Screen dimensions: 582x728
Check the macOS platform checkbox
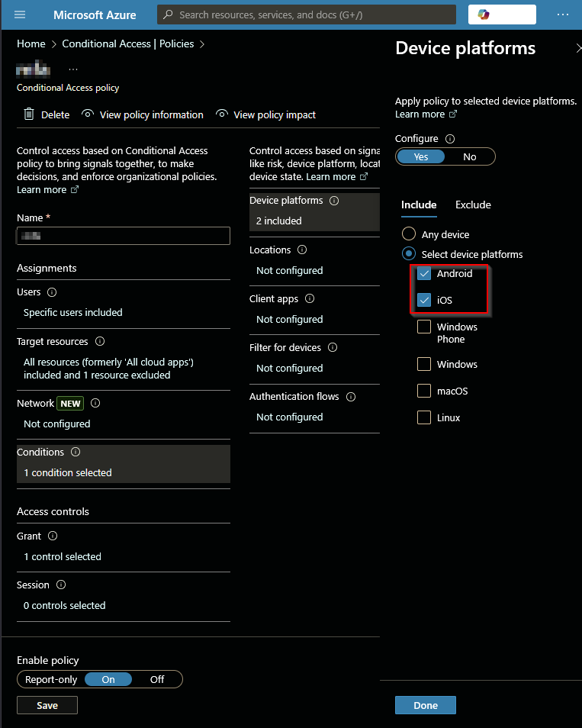pos(424,391)
